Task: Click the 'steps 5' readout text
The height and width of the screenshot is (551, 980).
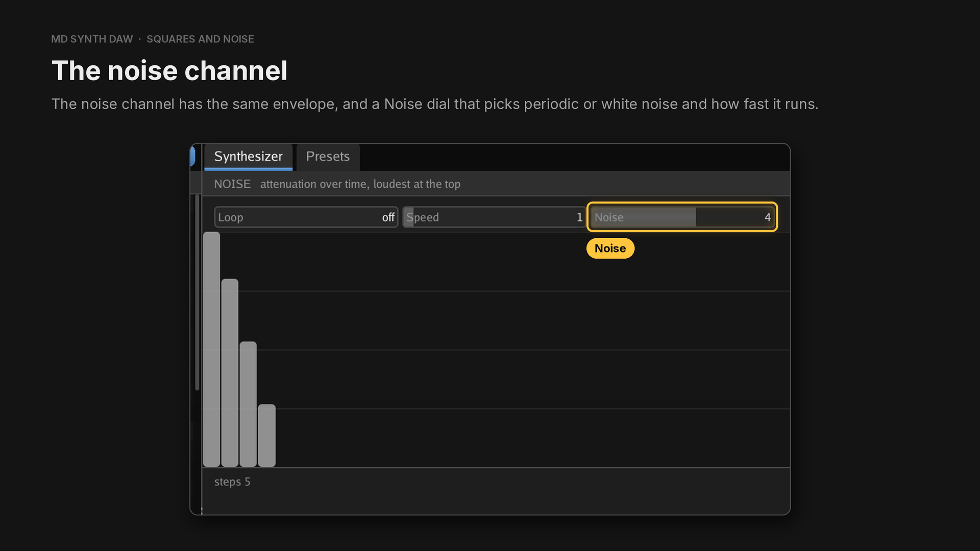Action: click(x=232, y=482)
